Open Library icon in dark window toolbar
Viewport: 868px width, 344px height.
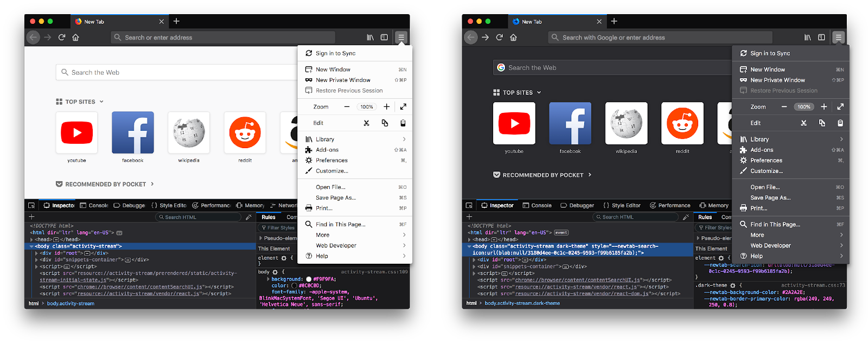tap(807, 37)
